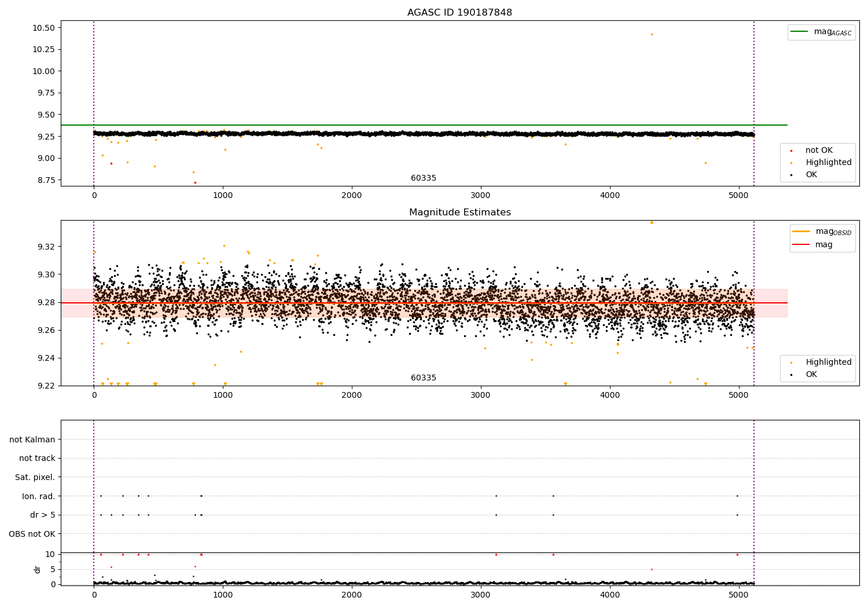
Task: Click the '60335' label in top plot
Action: 424,178
